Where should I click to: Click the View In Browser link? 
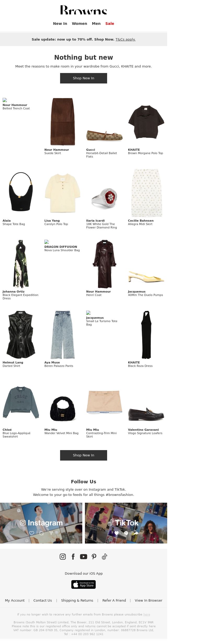[x=148, y=601]
